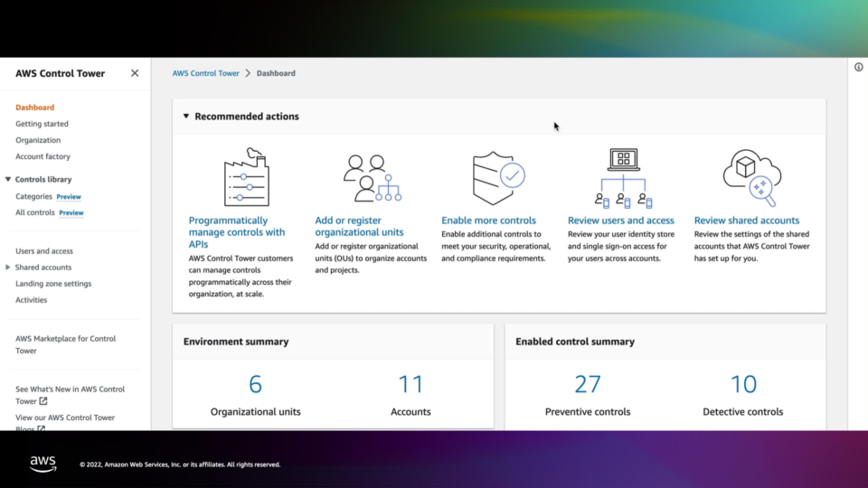The height and width of the screenshot is (488, 868).
Task: Open Review shared accounts link
Action: point(747,221)
